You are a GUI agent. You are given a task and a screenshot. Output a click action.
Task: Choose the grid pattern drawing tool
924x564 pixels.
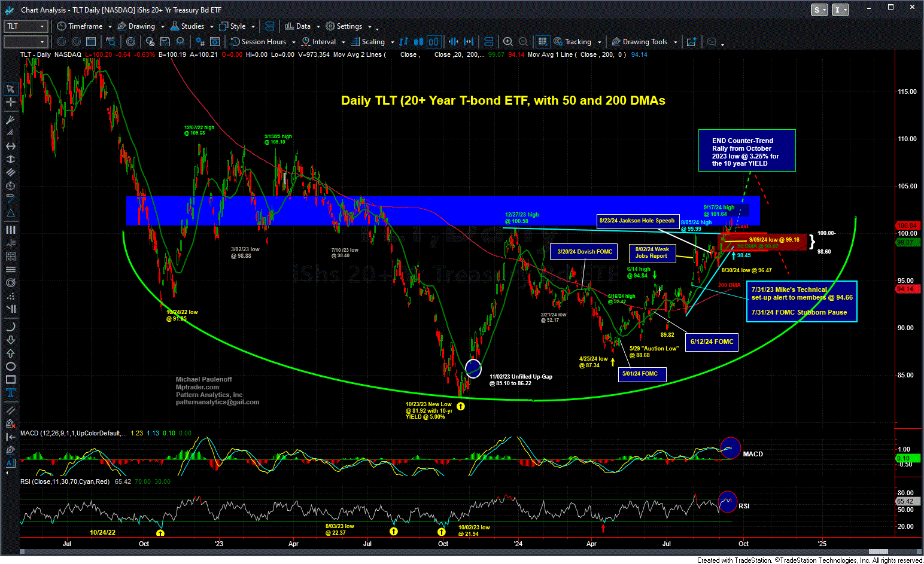pyautogui.click(x=10, y=256)
